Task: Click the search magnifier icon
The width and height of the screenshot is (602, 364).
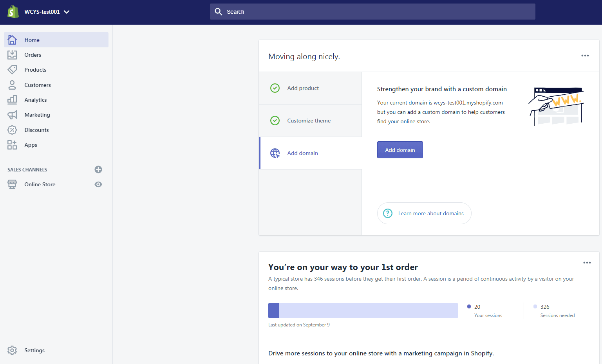Action: click(x=219, y=12)
